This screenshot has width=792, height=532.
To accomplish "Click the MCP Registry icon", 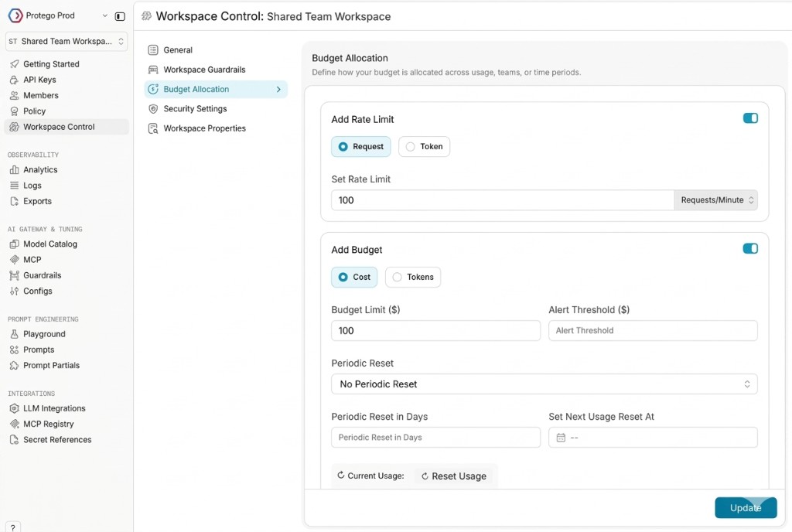I will (14, 424).
